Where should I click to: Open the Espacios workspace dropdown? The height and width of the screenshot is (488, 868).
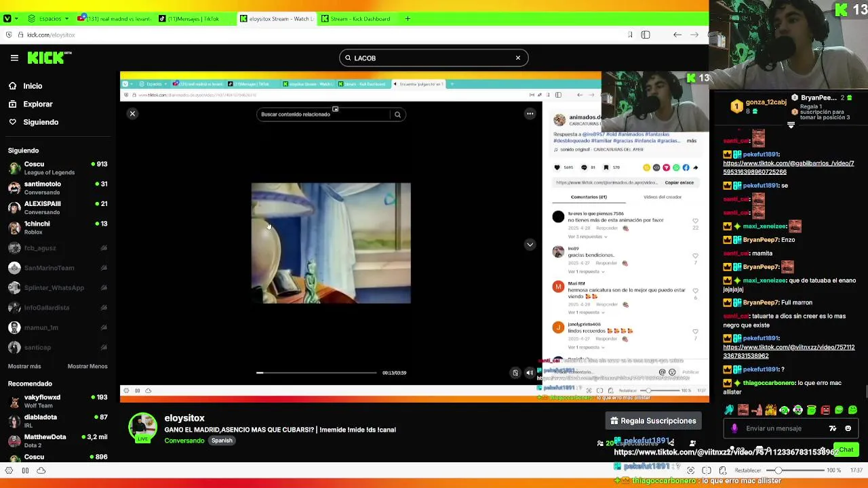[48, 19]
